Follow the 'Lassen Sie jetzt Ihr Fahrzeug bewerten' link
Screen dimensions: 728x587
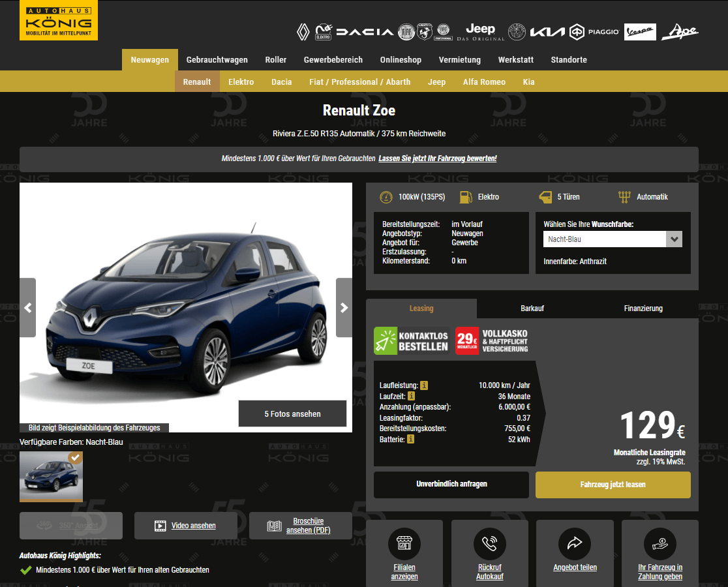(x=437, y=158)
